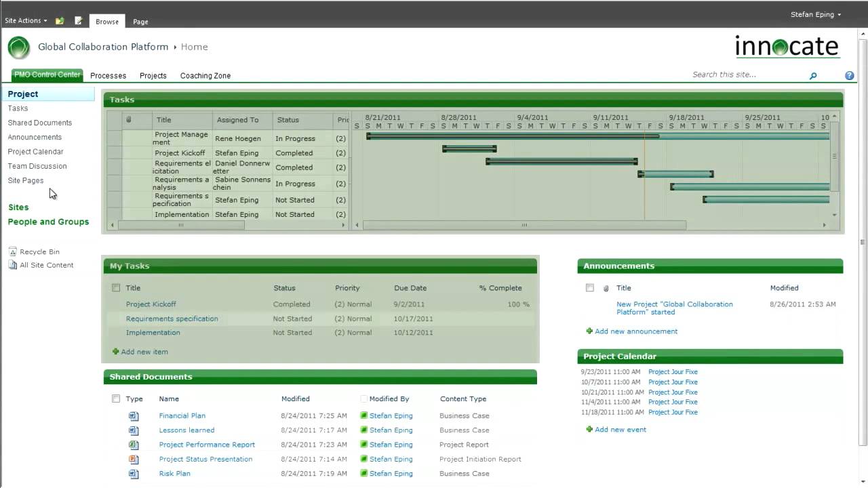Open the Requirements specification task link

172,319
